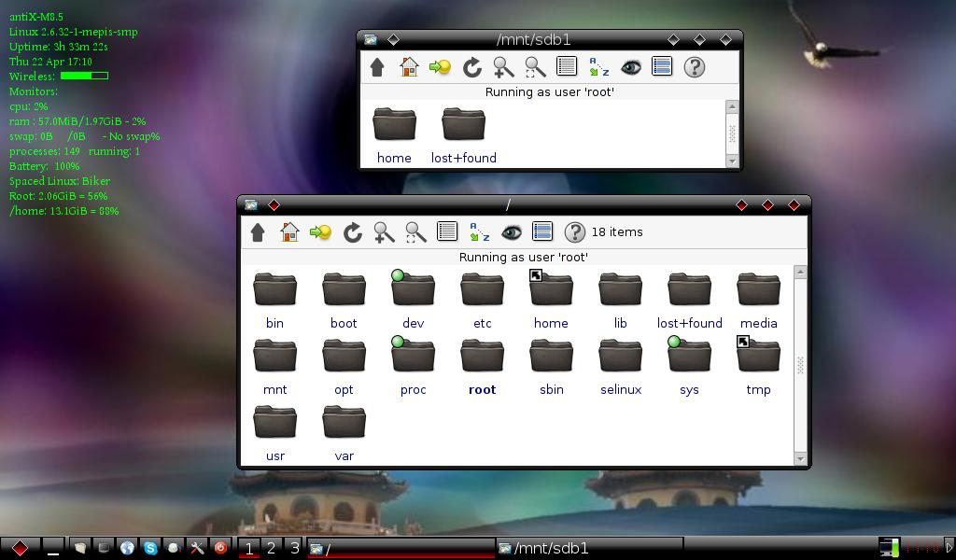Open the wrench and screwdriver tools icon
This screenshot has width=956, height=560.
point(197,548)
